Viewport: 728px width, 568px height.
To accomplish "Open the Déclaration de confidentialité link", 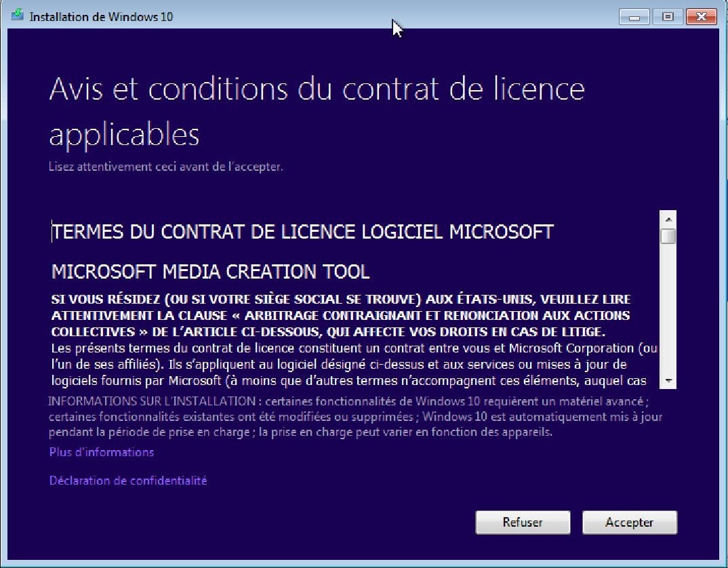I will [x=128, y=481].
